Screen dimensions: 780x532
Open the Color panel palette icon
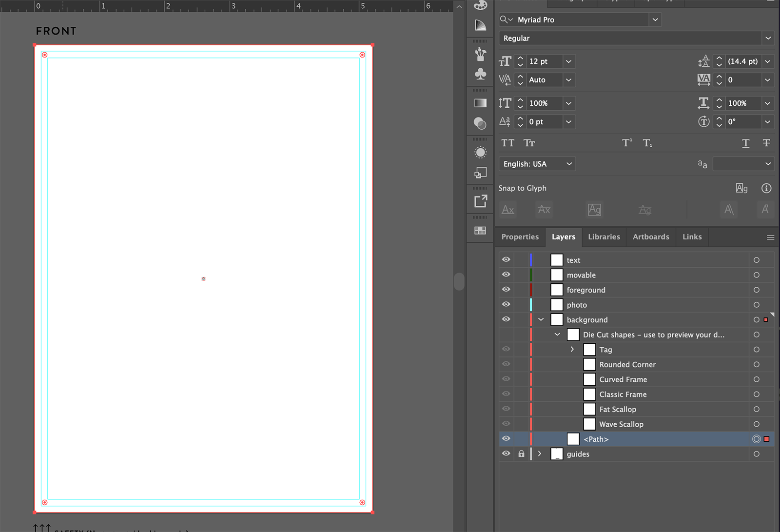tap(480, 5)
